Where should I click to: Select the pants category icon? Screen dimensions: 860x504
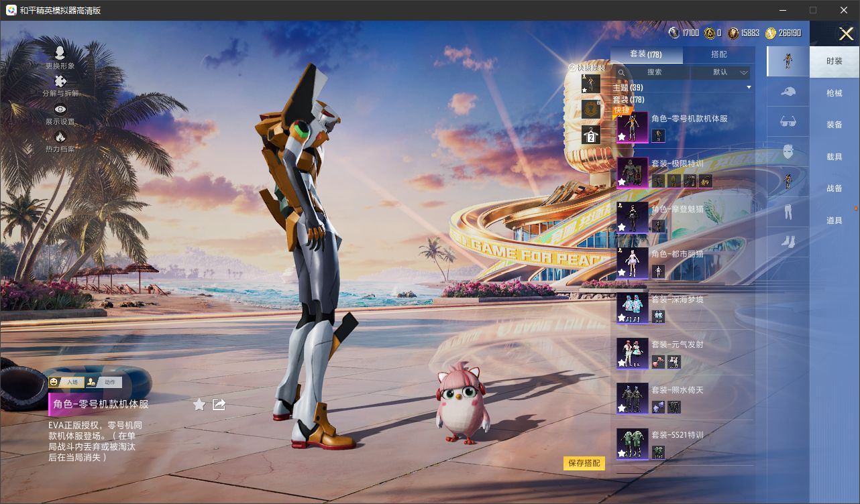point(788,212)
